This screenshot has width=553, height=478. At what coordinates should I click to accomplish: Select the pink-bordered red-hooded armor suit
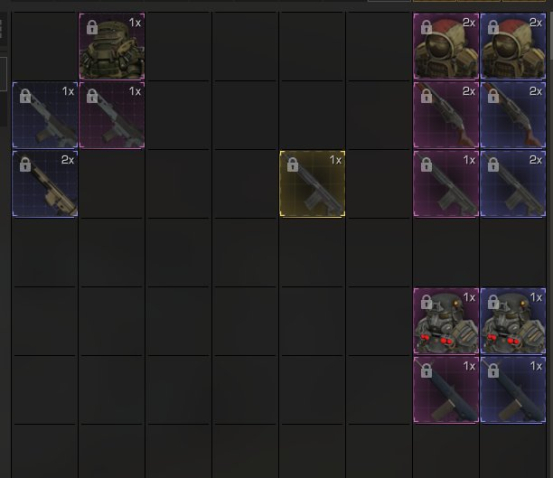446,46
